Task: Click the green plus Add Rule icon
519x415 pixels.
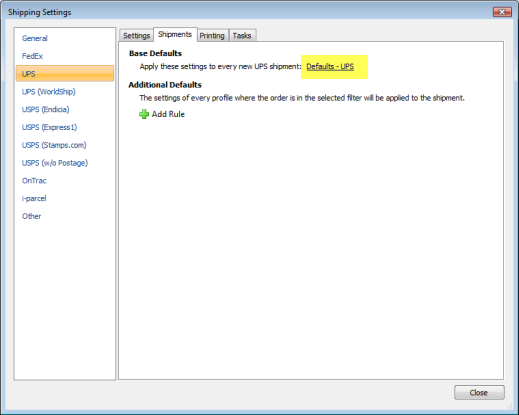Action: (x=144, y=114)
